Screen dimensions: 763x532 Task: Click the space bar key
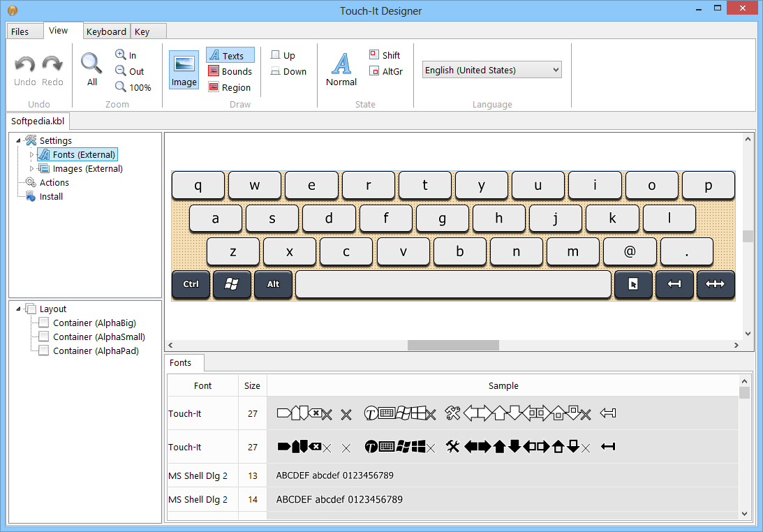(x=453, y=284)
